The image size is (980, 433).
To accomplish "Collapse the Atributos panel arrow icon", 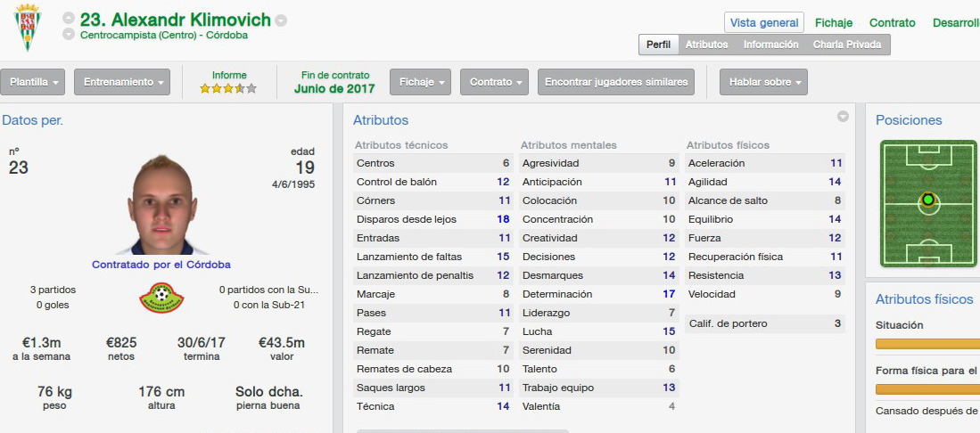I will point(844,116).
